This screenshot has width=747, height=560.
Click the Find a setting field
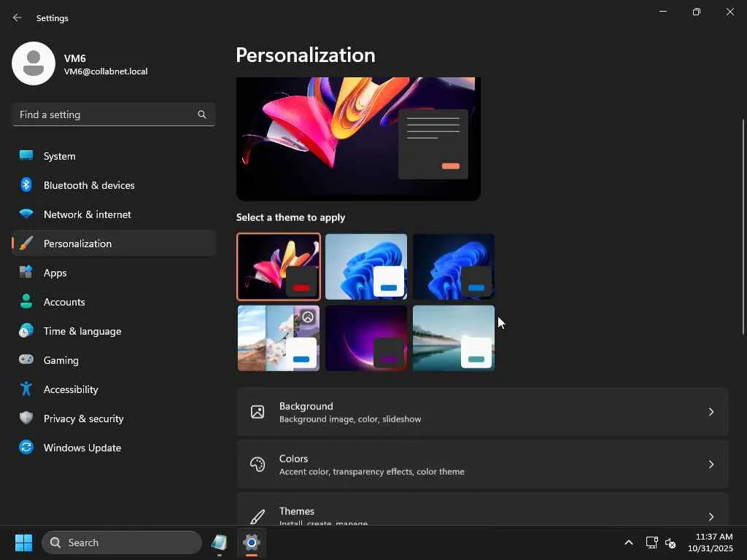click(x=113, y=114)
